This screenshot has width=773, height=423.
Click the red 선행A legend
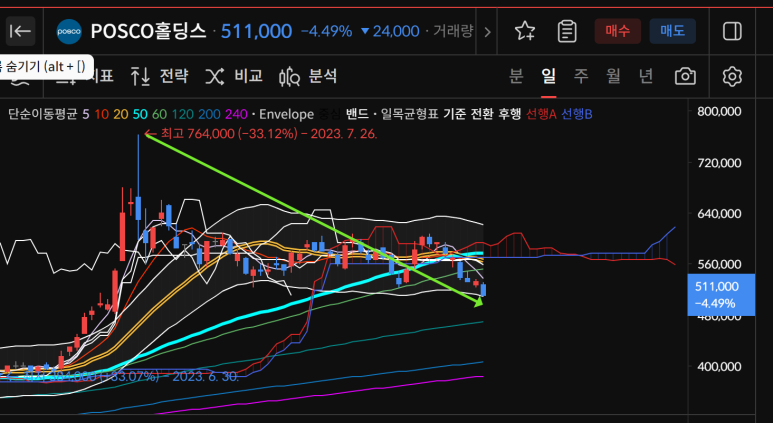tap(541, 114)
